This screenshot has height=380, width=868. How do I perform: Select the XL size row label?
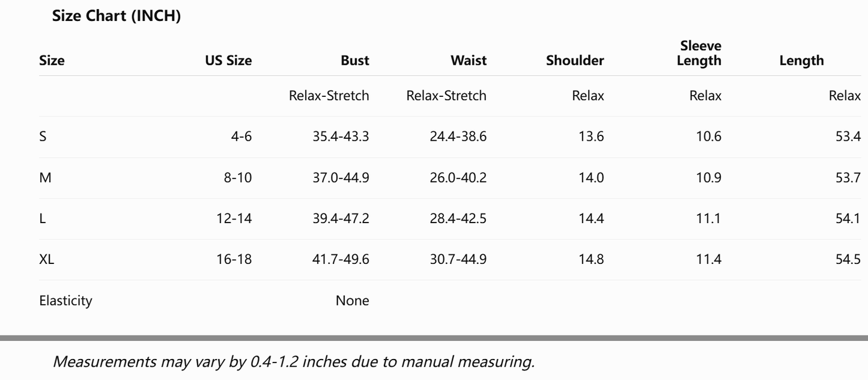point(46,259)
